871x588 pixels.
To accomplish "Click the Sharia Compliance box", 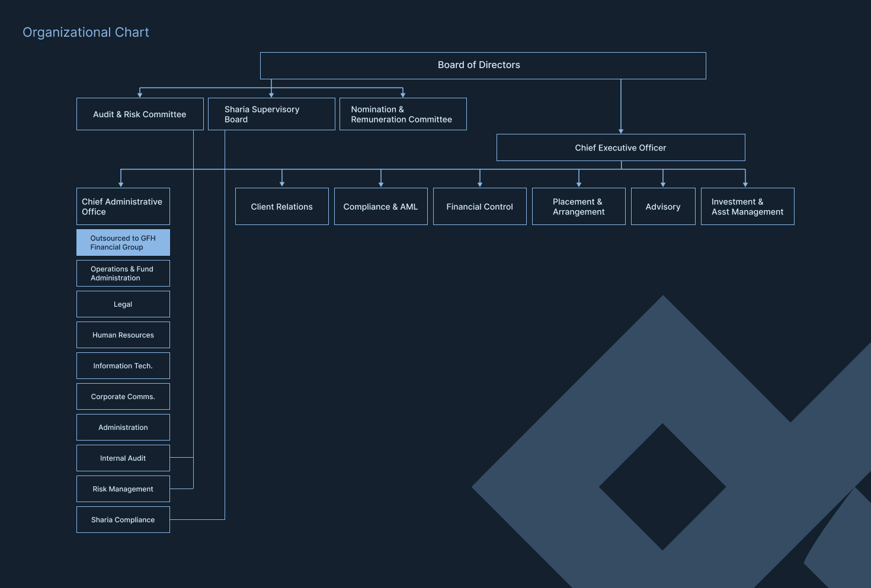I will tap(123, 520).
